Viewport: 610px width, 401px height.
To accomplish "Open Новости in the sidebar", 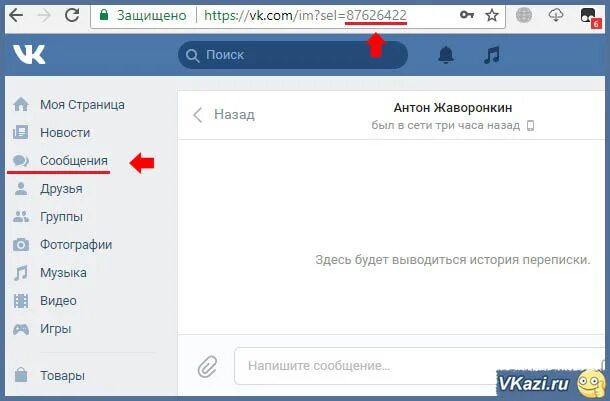I will [65, 133].
